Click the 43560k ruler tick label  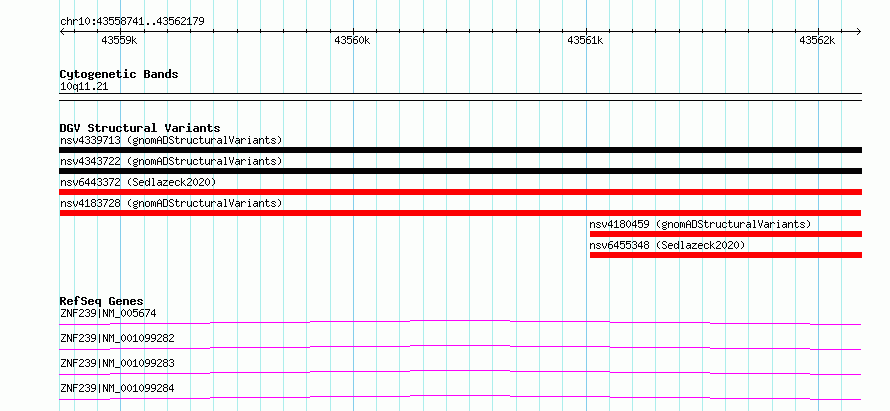pos(352,40)
